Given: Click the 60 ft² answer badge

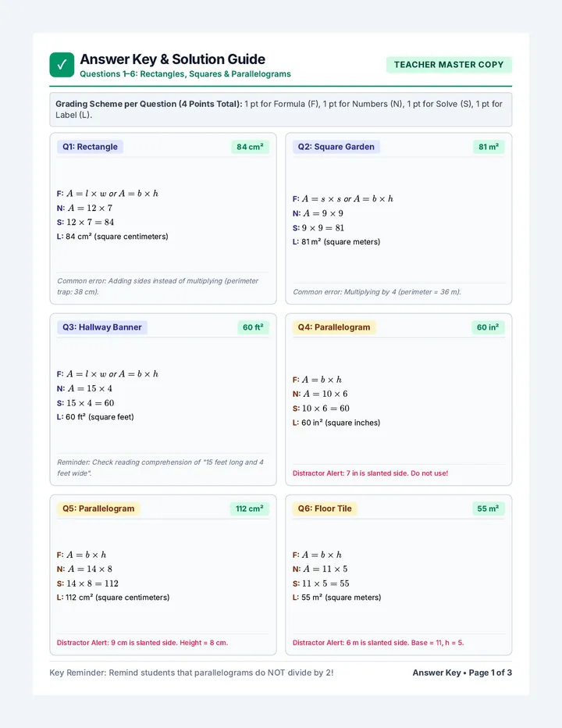Looking at the screenshot, I should tap(253, 327).
